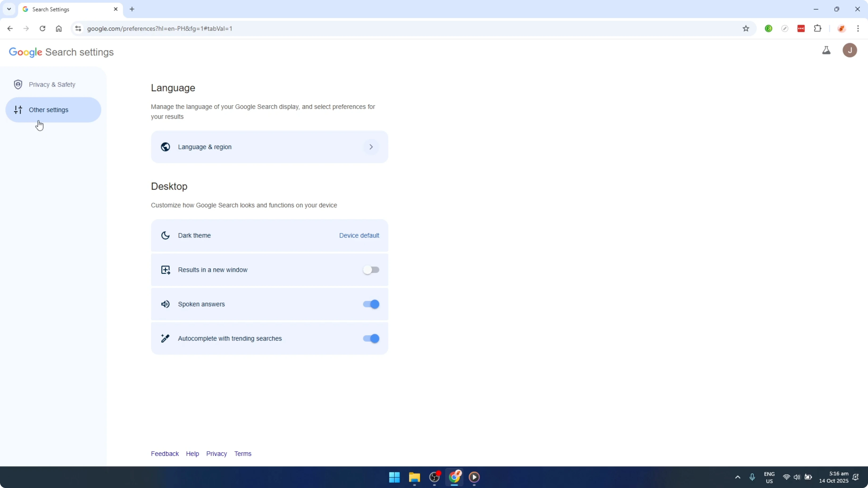Open the three-dot Chrome menu
The height and width of the screenshot is (488, 868).
859,28
